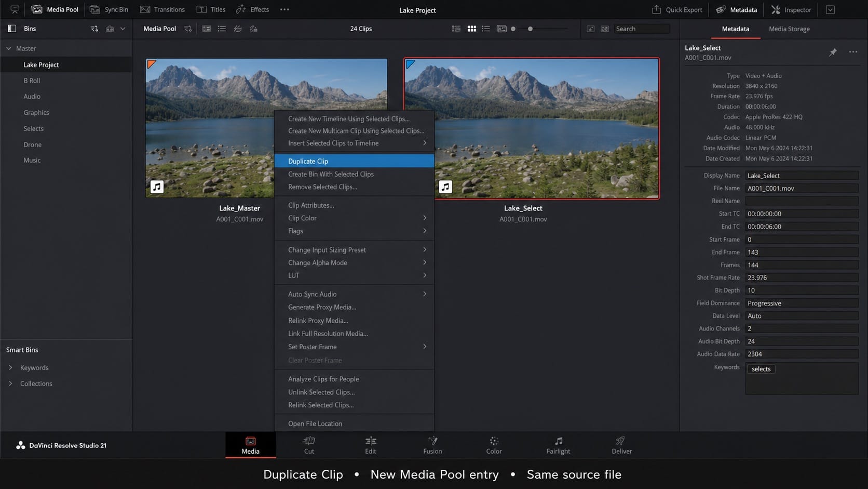Open metadata panel options ellipsis

coord(853,52)
